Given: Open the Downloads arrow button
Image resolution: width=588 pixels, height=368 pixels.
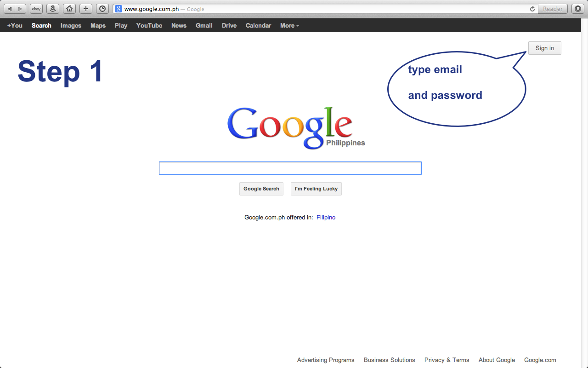Looking at the screenshot, I should pos(577,9).
